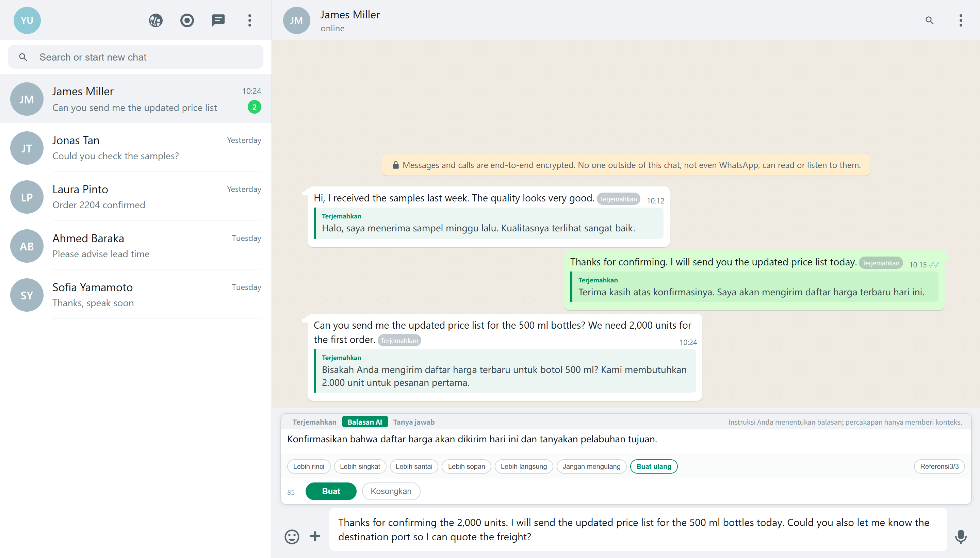The width and height of the screenshot is (980, 558).
Task: Click the JT avatar for Jonas Tan
Action: [x=27, y=148]
